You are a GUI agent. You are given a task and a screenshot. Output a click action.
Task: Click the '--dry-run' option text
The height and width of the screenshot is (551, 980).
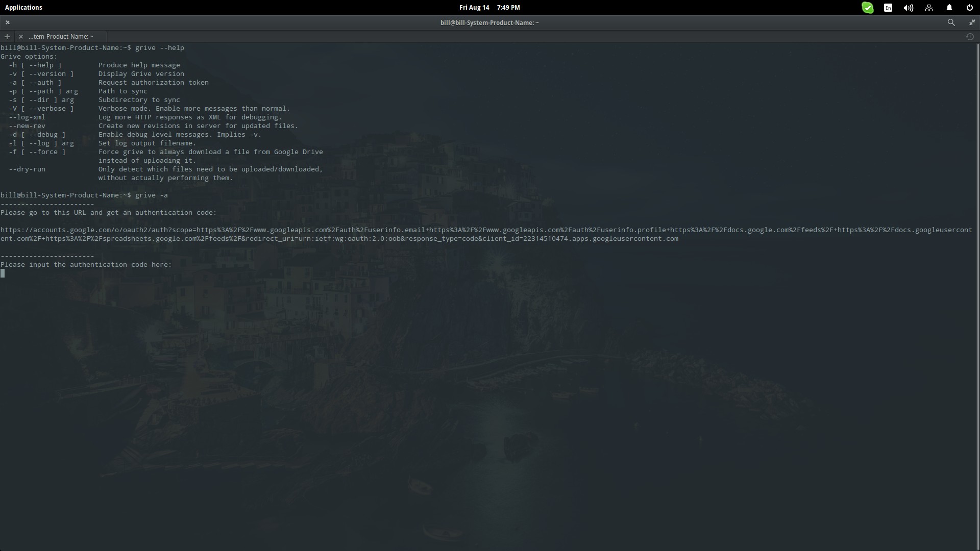coord(27,169)
